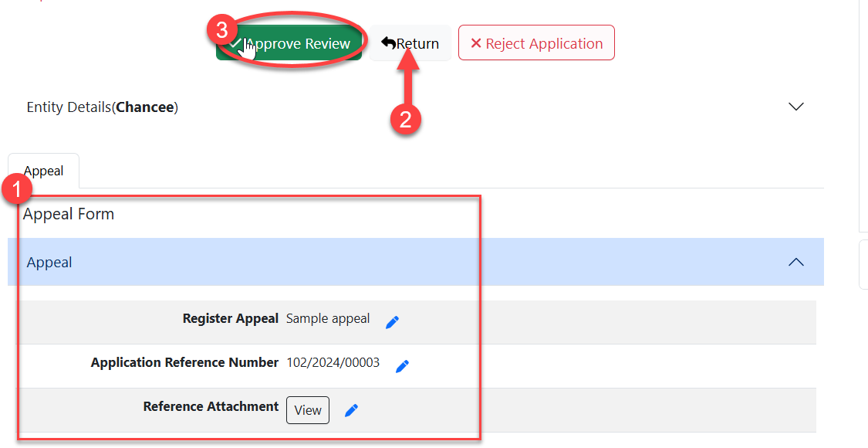The image size is (868, 448).
Task: Open the attachment with the View button
Action: pos(307,410)
